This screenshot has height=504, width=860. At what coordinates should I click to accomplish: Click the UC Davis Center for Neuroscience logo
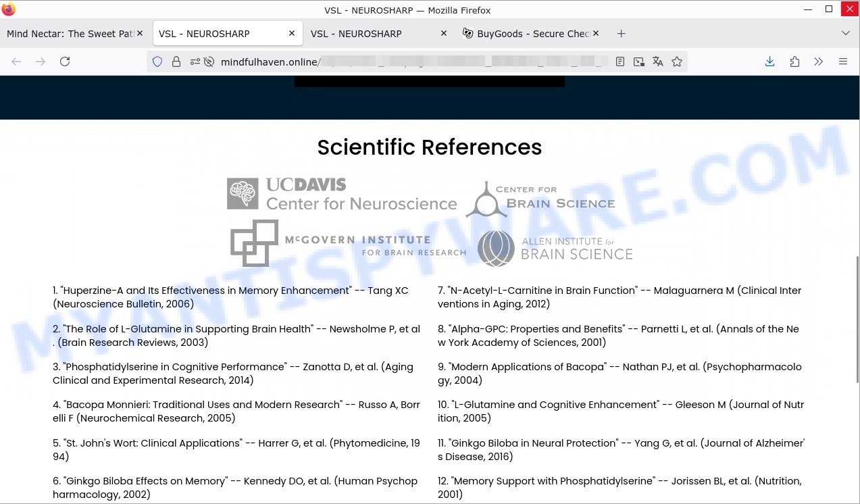click(342, 194)
